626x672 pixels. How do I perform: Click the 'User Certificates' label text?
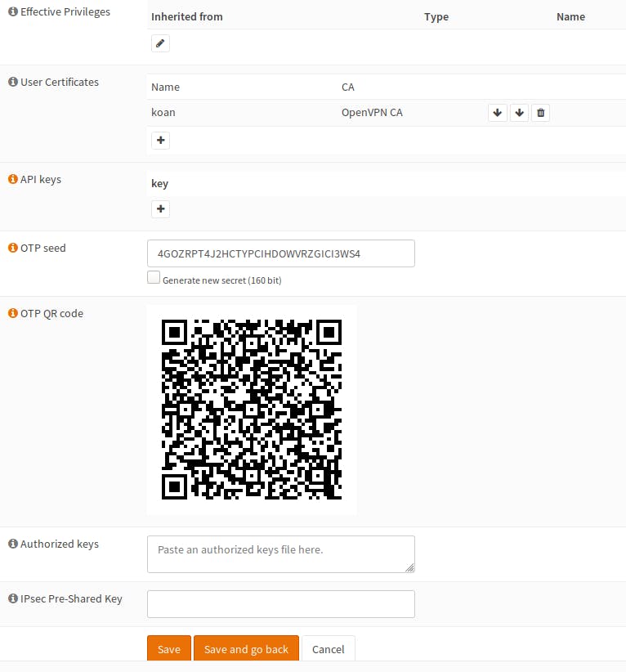(60, 82)
